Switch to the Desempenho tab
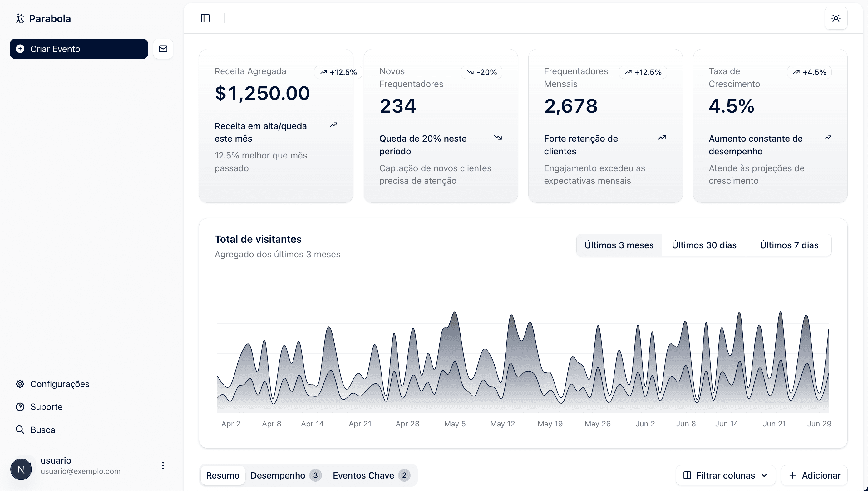868x491 pixels. coord(286,475)
